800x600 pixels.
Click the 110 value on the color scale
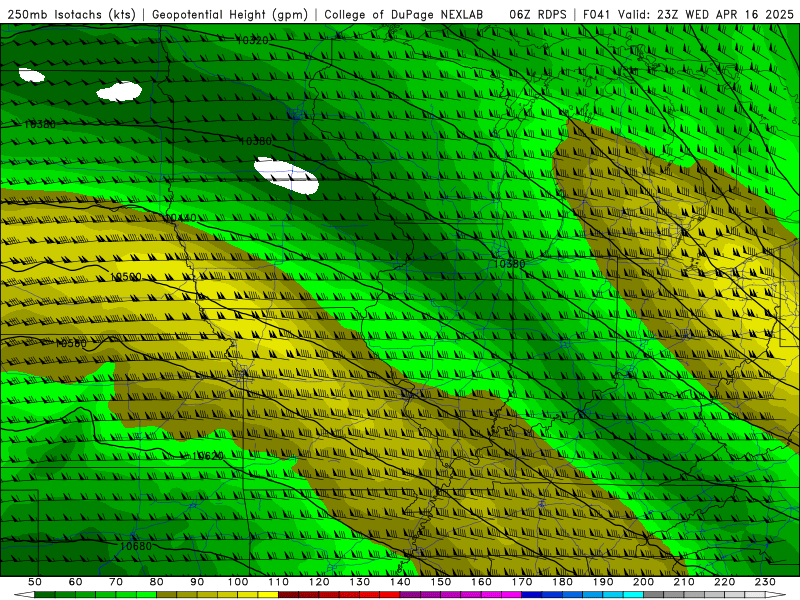click(x=278, y=582)
